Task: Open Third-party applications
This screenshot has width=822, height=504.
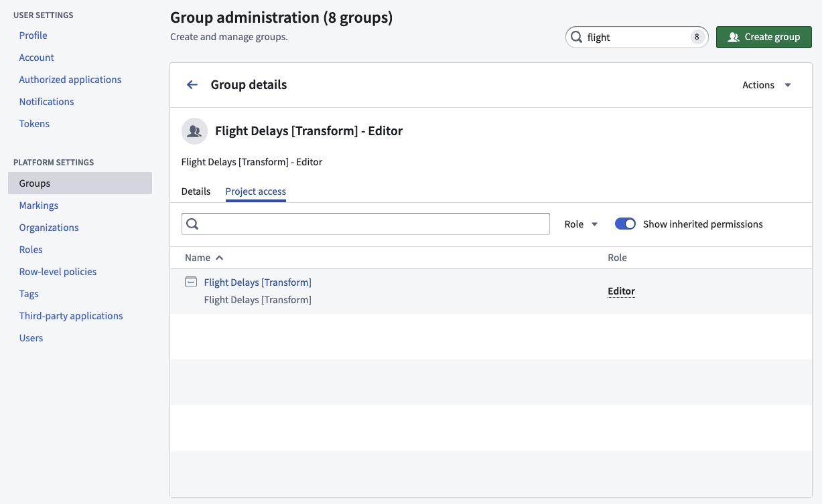Action: [71, 316]
